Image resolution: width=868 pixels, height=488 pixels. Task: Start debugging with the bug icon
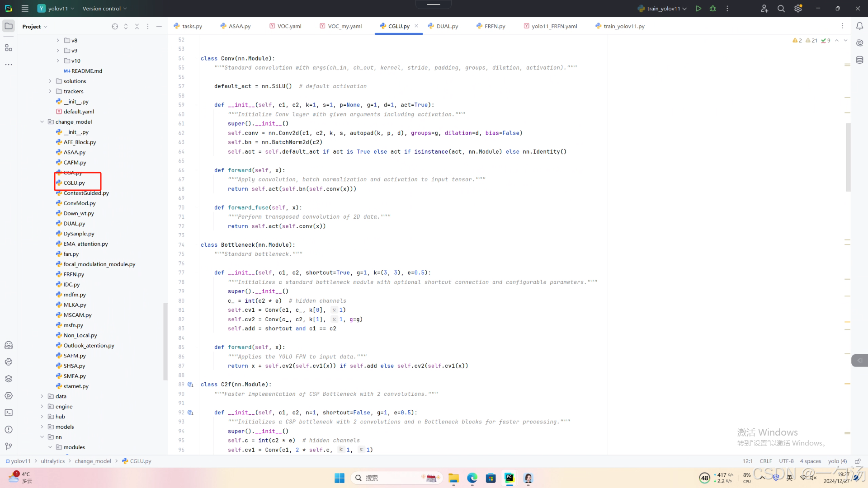click(x=713, y=9)
